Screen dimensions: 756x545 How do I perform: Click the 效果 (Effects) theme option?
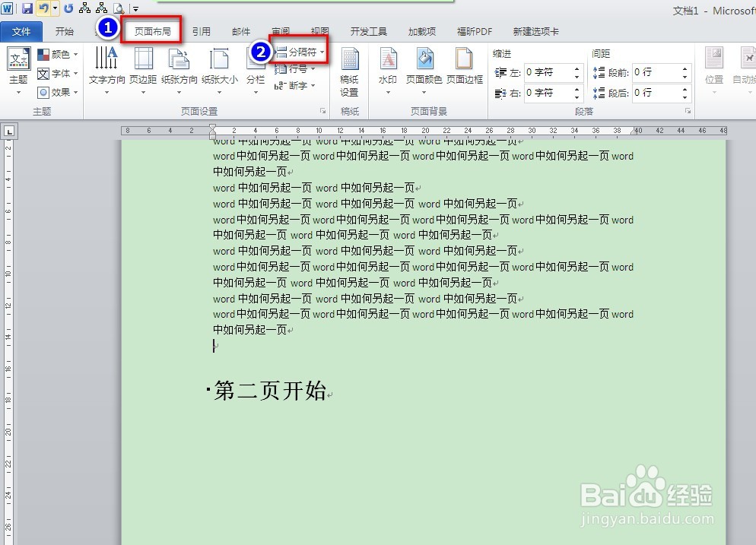[59, 92]
